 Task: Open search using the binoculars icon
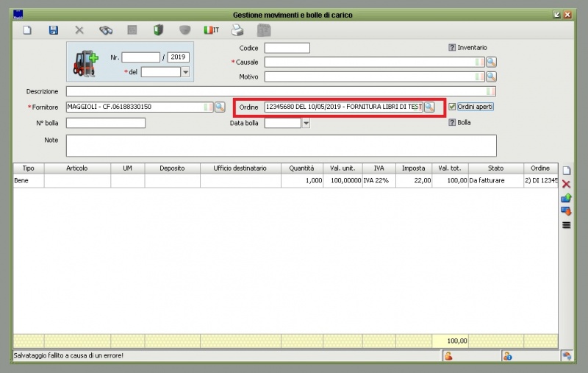coord(106,30)
